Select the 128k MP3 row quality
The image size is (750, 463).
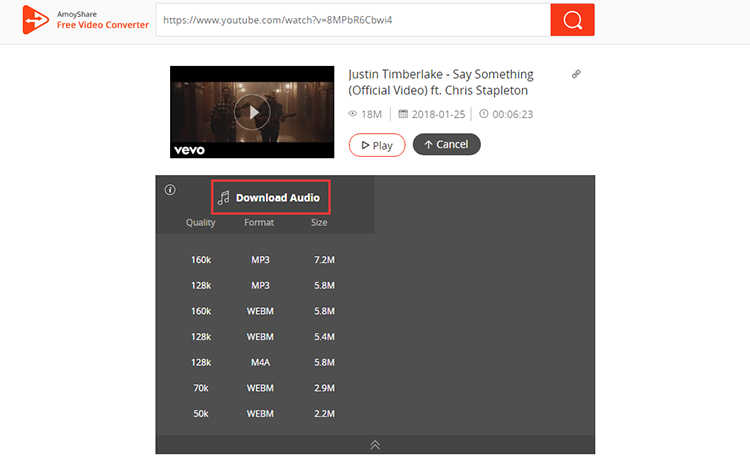(201, 286)
